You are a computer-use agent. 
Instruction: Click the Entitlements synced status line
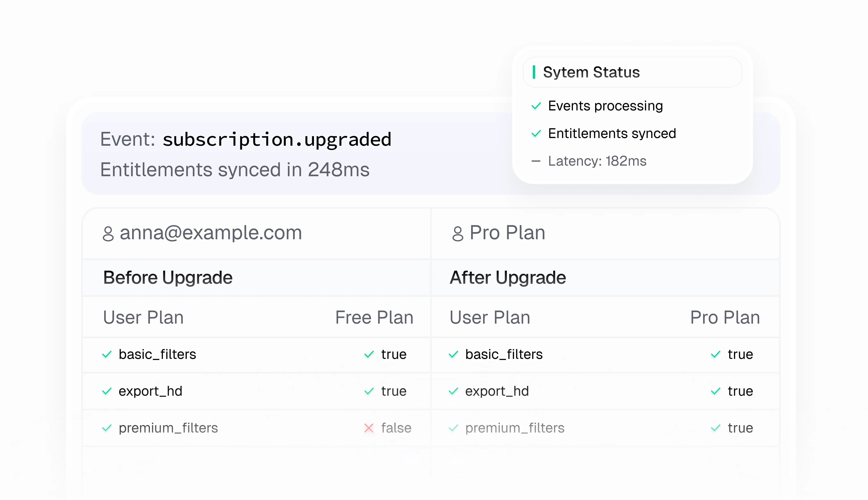coord(612,133)
